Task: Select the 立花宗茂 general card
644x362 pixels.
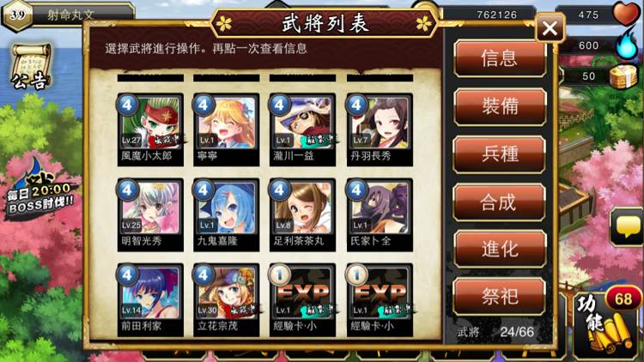Action: (227, 299)
